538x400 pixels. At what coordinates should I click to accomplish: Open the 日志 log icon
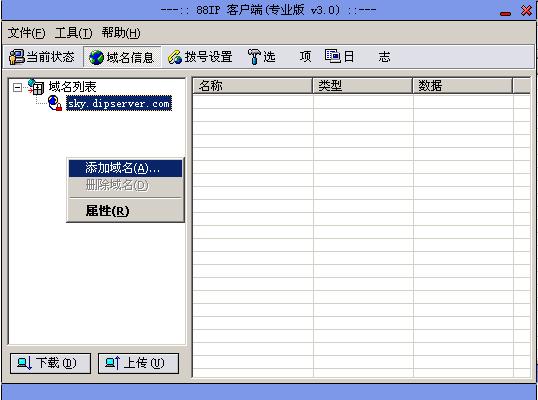333,56
